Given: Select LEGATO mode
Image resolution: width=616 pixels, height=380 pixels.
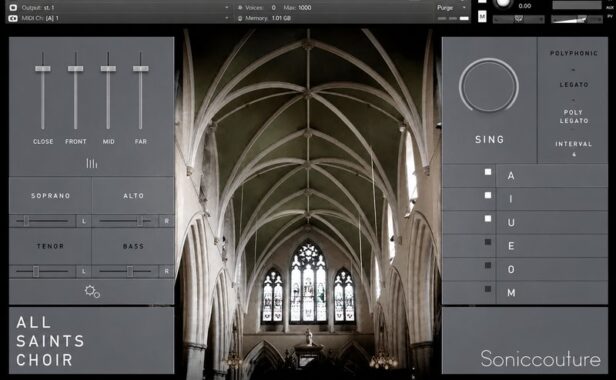Looking at the screenshot, I should (x=574, y=84).
